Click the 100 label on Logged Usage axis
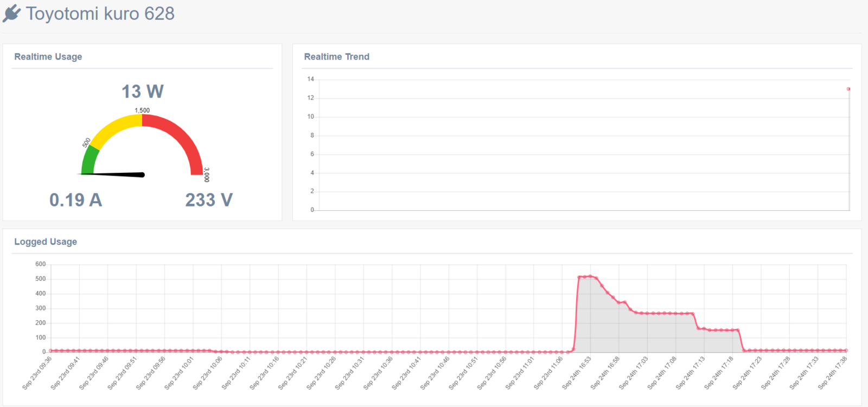Image resolution: width=868 pixels, height=407 pixels. [41, 338]
